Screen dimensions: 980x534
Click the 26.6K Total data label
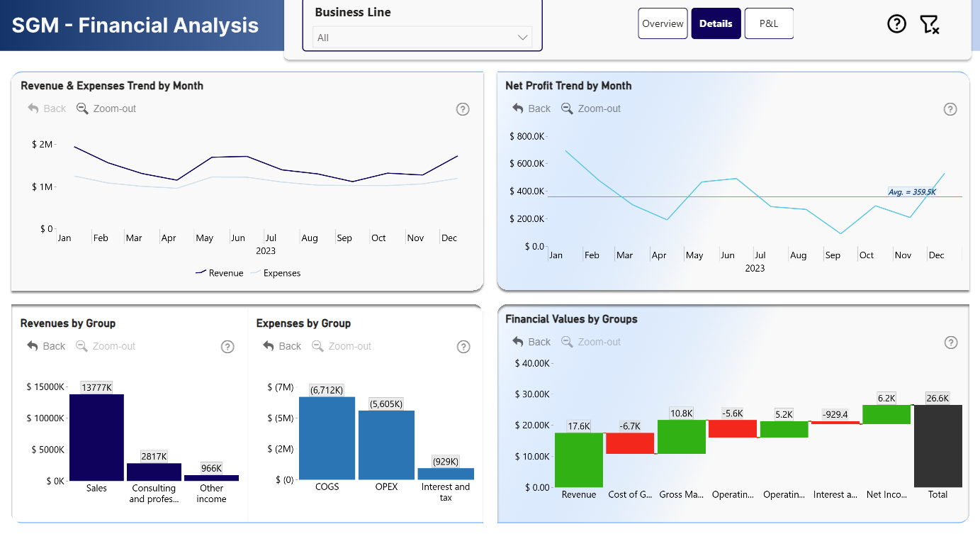click(938, 399)
